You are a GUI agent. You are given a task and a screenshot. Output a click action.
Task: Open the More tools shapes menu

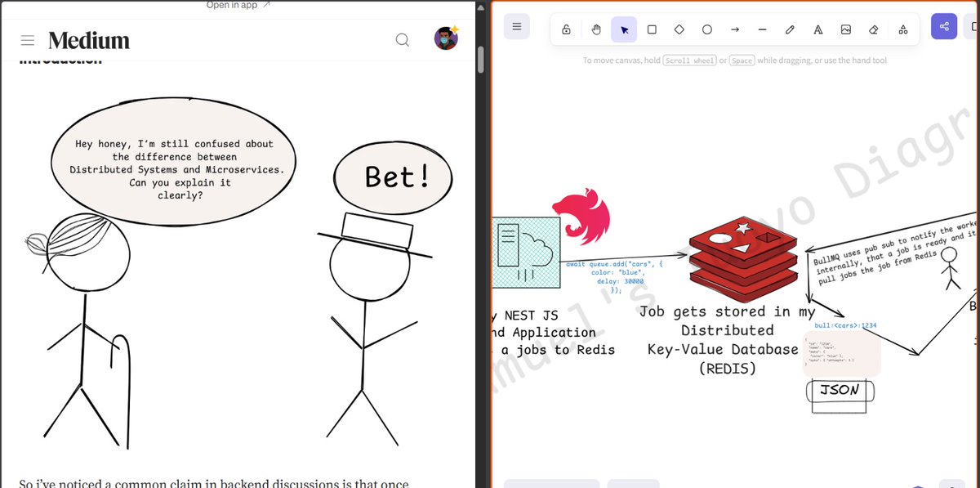point(902,29)
